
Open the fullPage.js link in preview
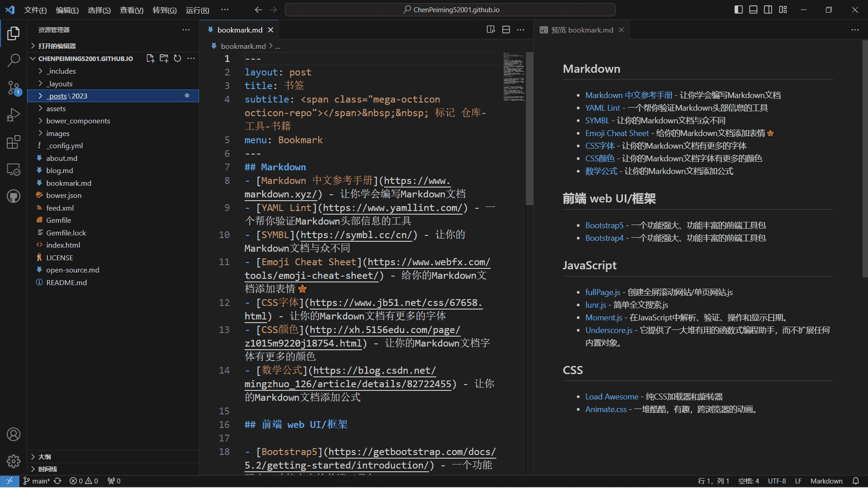[x=603, y=292]
